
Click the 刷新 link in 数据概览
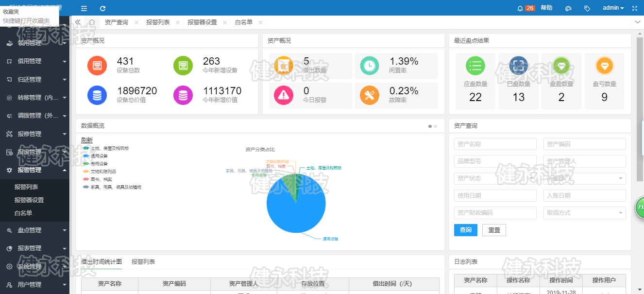86,140
